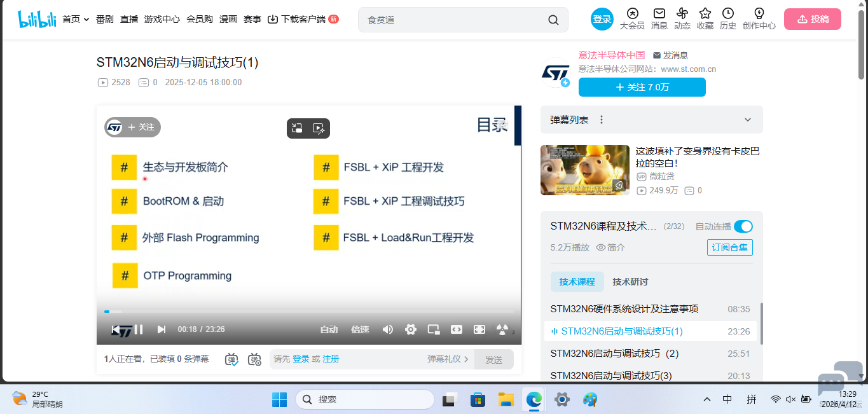Viewport: 868px width, 414px height.
Task: Open the 历史 history icon in top bar
Action: pyautogui.click(x=727, y=19)
